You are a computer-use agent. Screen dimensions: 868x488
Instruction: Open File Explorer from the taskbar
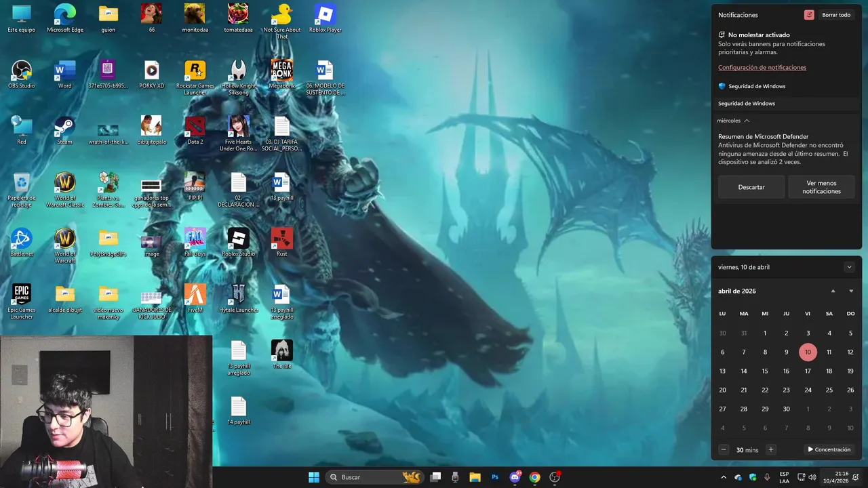475,477
